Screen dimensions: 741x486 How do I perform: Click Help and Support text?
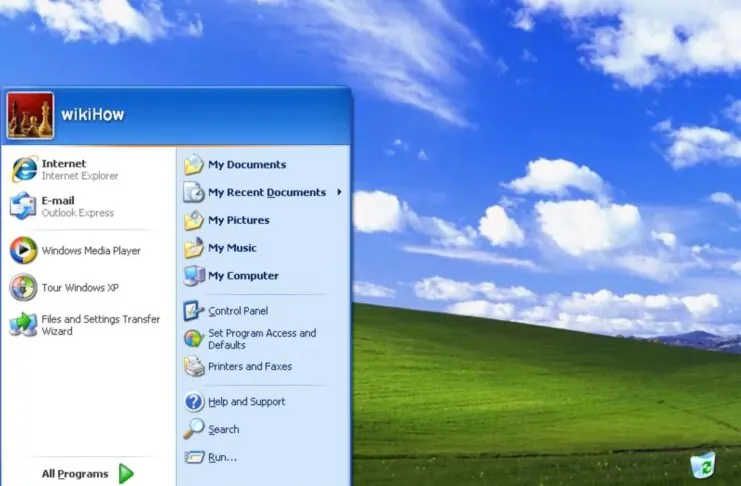coord(247,402)
